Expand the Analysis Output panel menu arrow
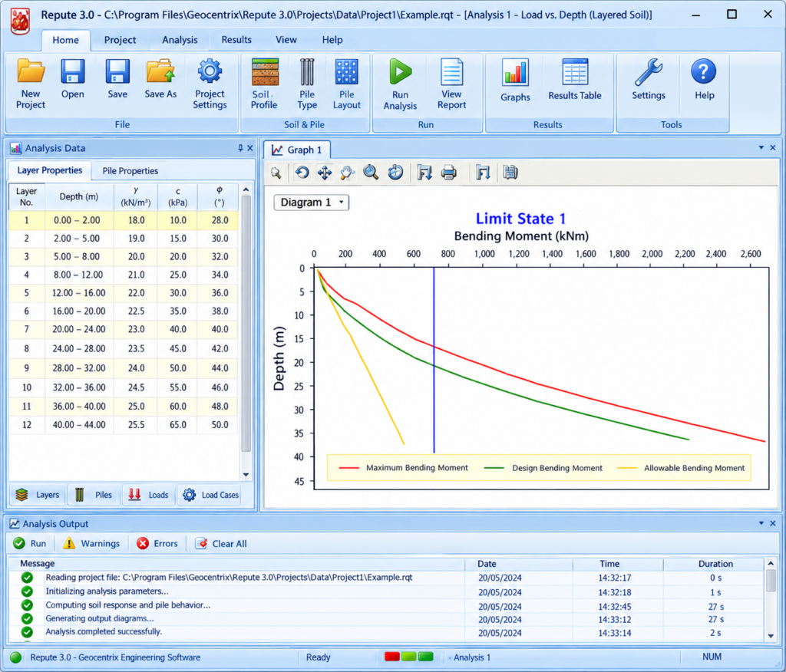This screenshot has height=672, width=786. coord(761,523)
